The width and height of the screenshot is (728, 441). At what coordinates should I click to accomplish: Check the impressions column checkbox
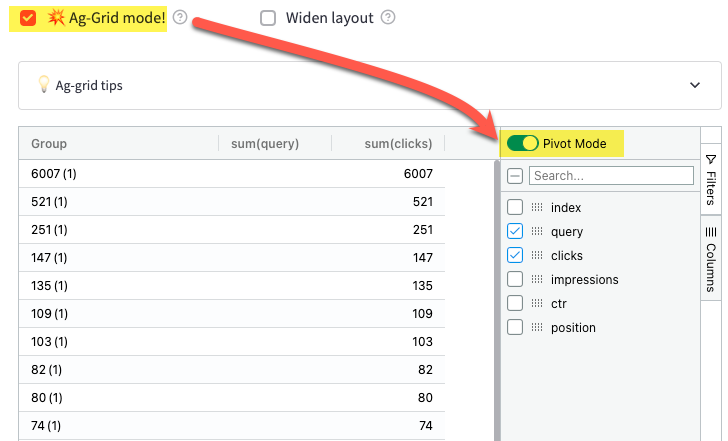click(x=515, y=280)
